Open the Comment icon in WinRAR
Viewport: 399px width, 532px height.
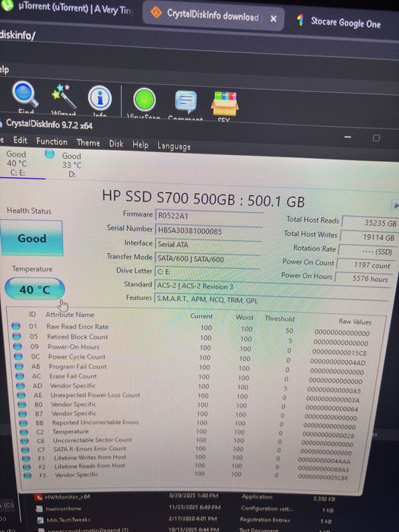tap(186, 102)
